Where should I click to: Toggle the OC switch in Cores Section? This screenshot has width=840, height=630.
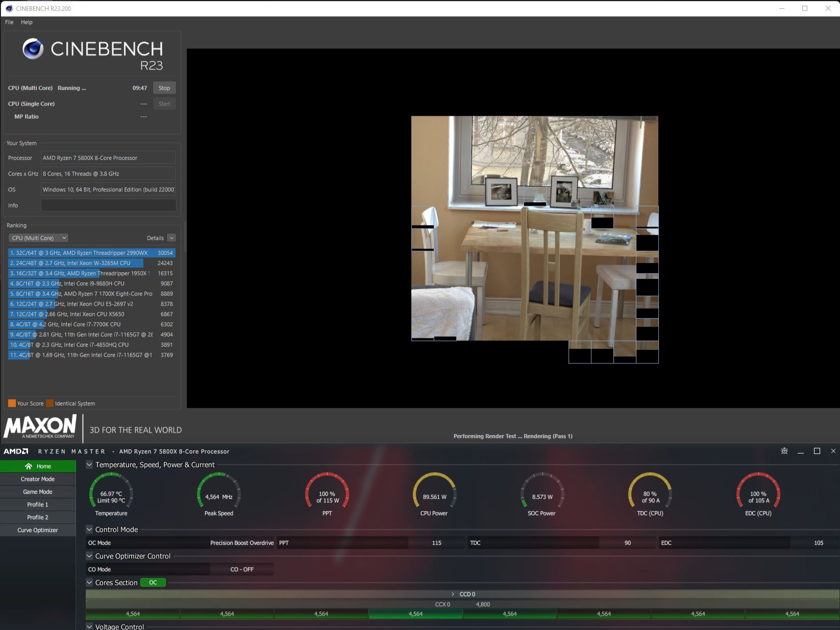[153, 583]
